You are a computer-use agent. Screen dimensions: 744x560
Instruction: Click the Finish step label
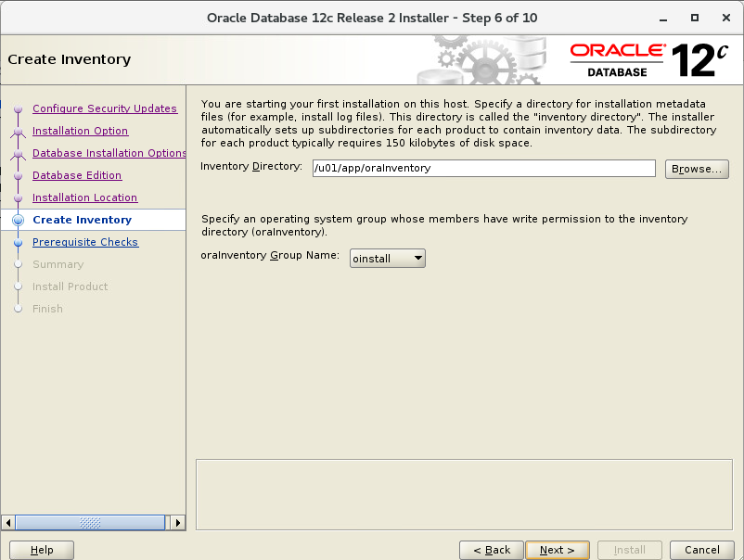(47, 309)
